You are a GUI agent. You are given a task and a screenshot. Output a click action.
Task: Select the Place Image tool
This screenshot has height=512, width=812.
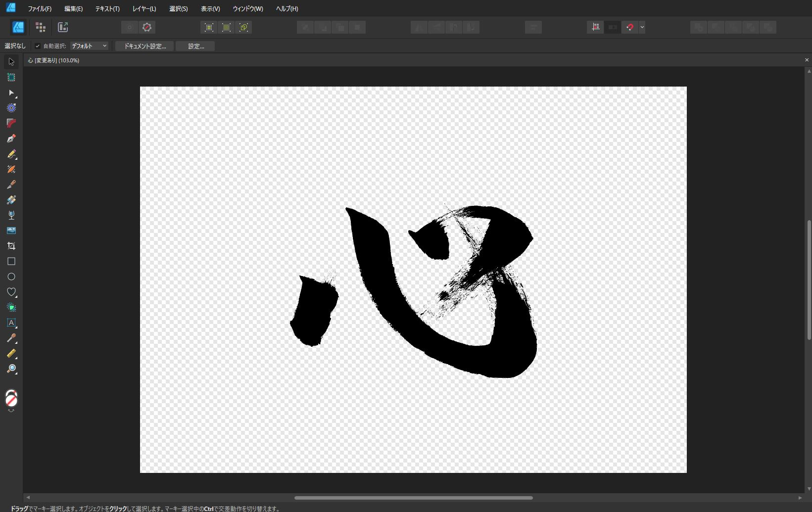click(x=11, y=231)
